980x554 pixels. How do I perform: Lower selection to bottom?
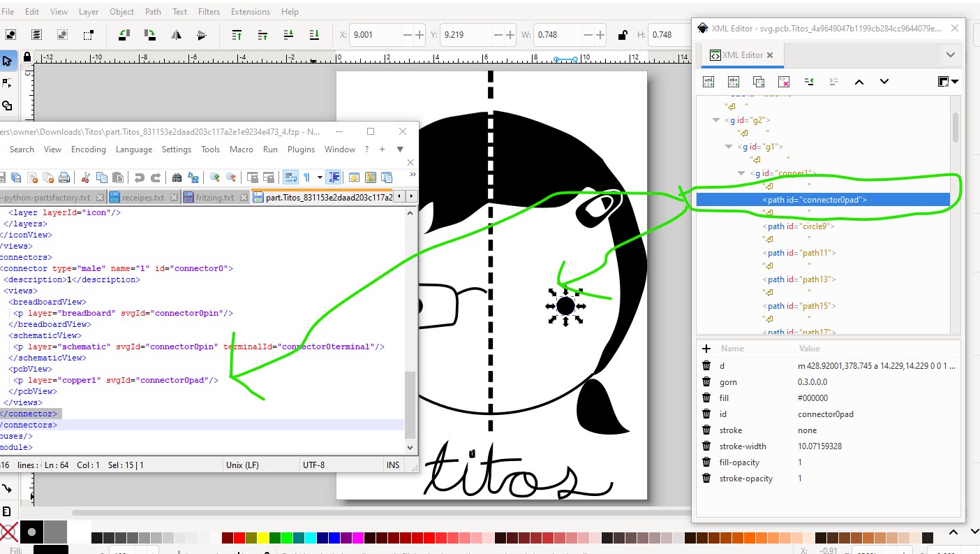click(x=314, y=34)
